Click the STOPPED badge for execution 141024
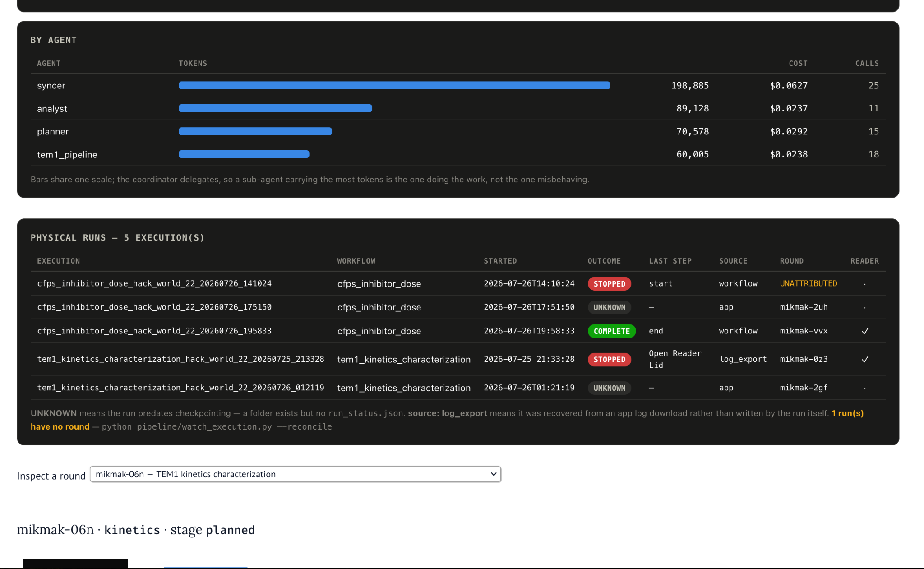 (x=609, y=284)
